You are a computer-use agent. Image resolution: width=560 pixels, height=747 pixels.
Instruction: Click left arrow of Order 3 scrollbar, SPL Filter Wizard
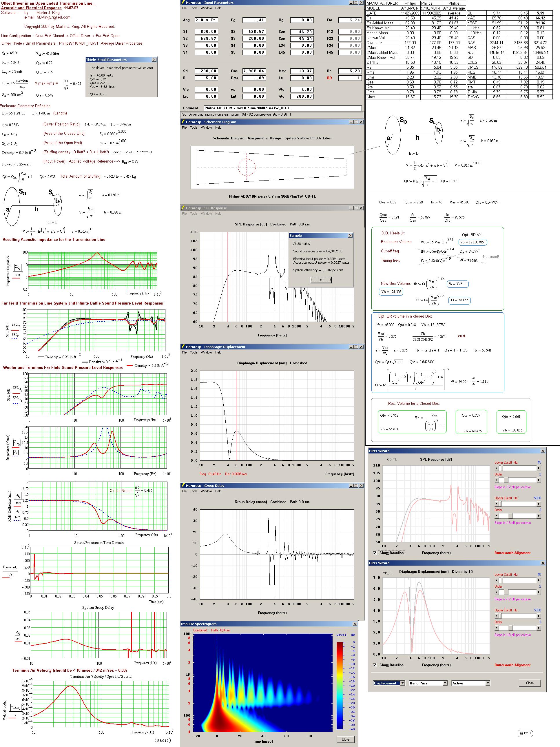[497, 516]
